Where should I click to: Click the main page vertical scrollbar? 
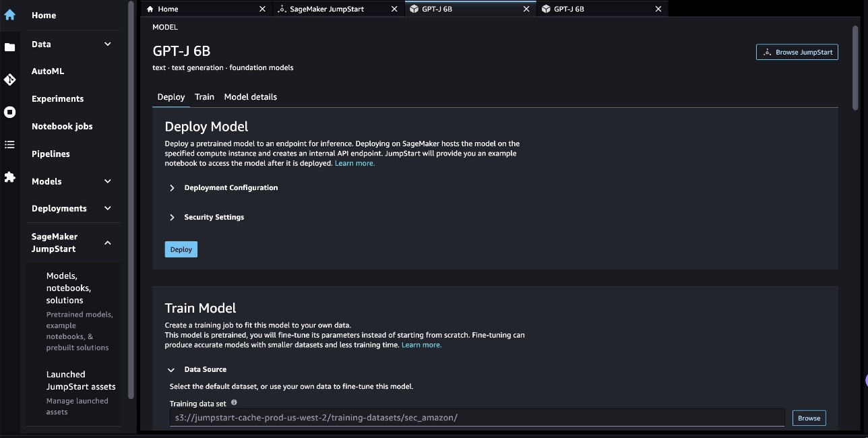tap(856, 67)
